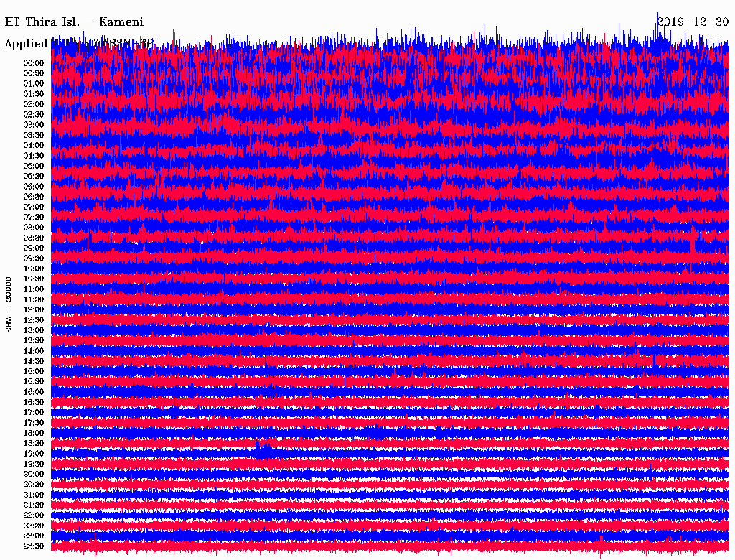
Task: Select the 16:00 time label
Action: 33,392
